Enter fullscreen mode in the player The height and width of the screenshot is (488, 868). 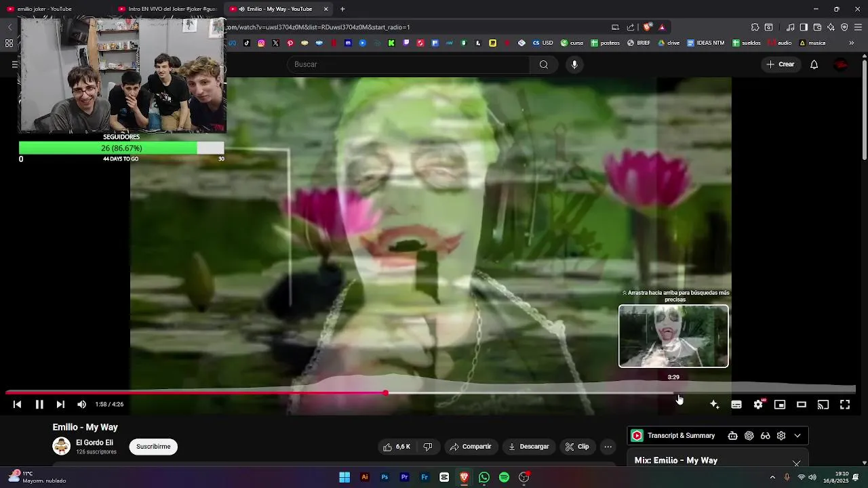(x=845, y=405)
